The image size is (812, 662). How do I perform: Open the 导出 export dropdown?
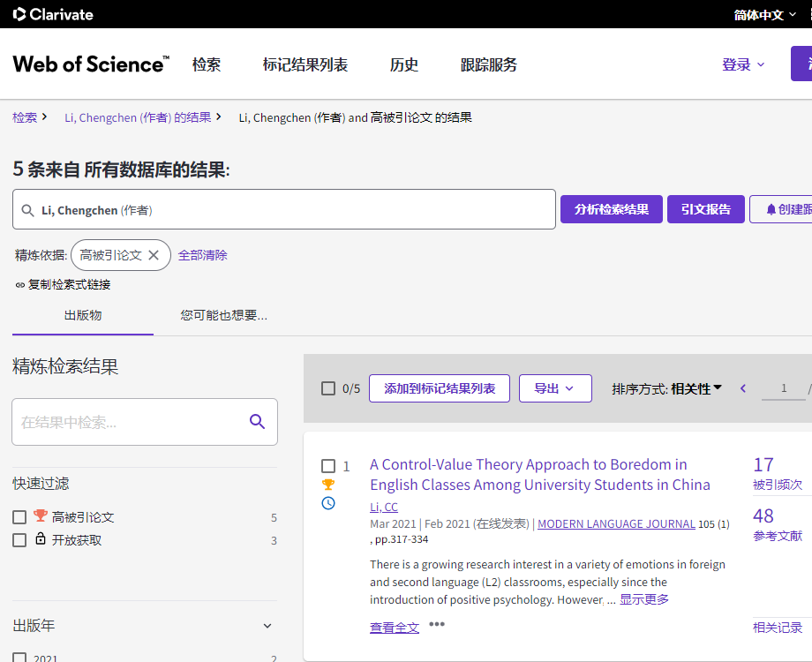point(554,388)
